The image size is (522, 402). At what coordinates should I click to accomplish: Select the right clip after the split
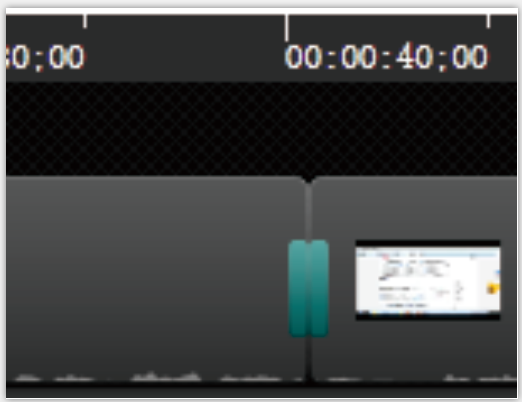pos(414,280)
